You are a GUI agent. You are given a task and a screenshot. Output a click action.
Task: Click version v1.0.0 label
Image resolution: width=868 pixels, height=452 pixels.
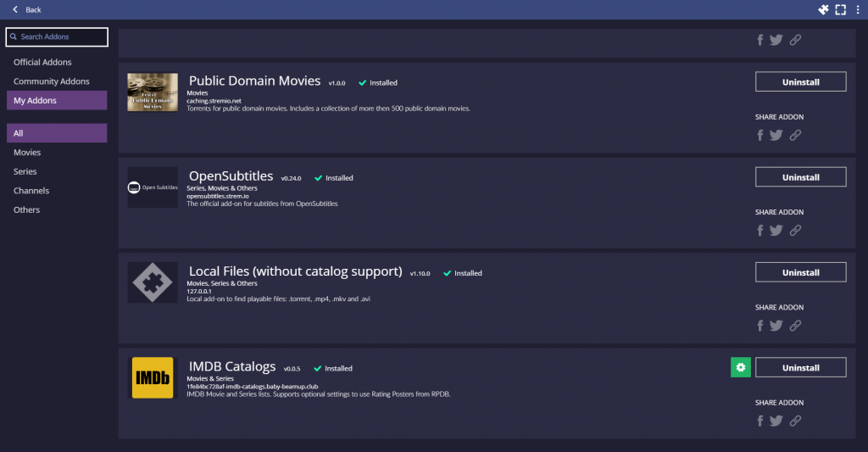coord(337,83)
